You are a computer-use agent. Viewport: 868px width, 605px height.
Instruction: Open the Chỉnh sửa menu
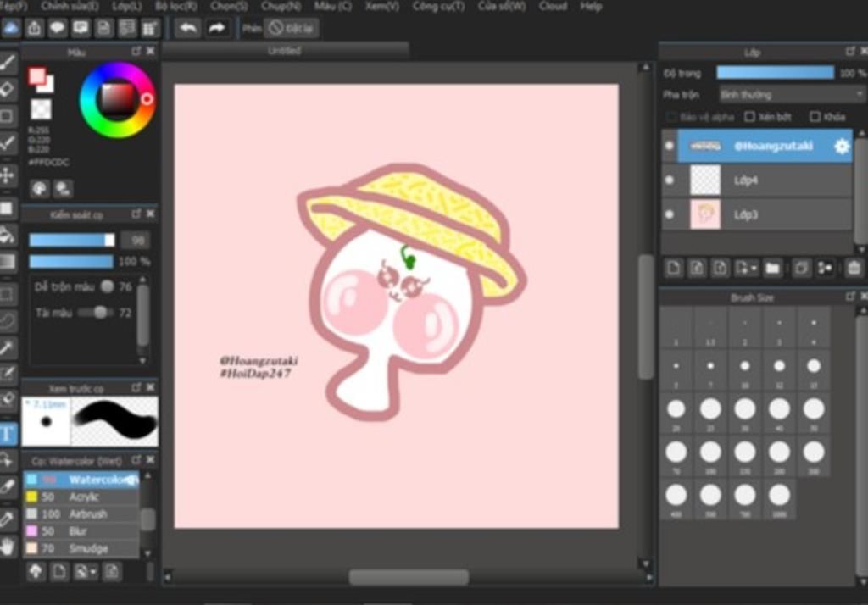coord(70,6)
